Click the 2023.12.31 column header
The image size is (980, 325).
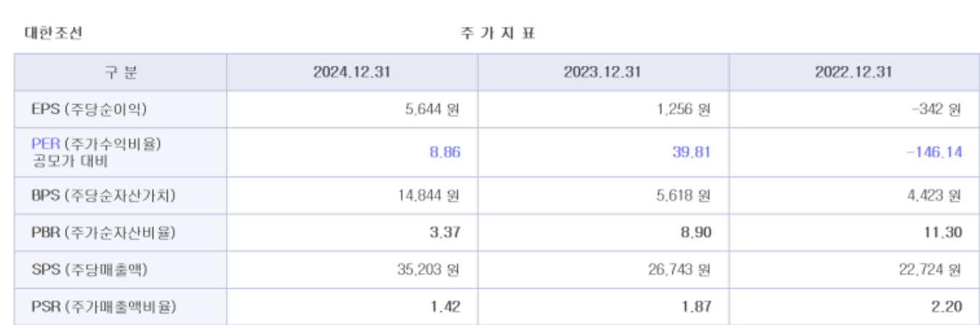tap(603, 72)
